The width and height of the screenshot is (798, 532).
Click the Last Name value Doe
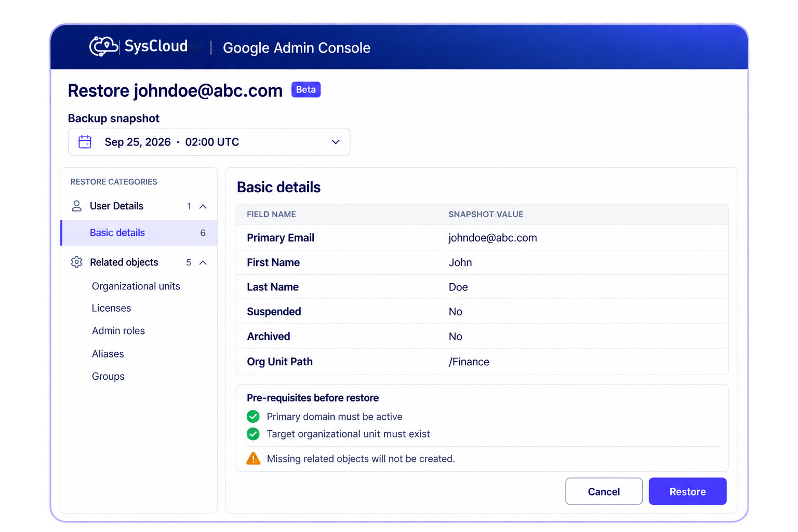coord(458,287)
